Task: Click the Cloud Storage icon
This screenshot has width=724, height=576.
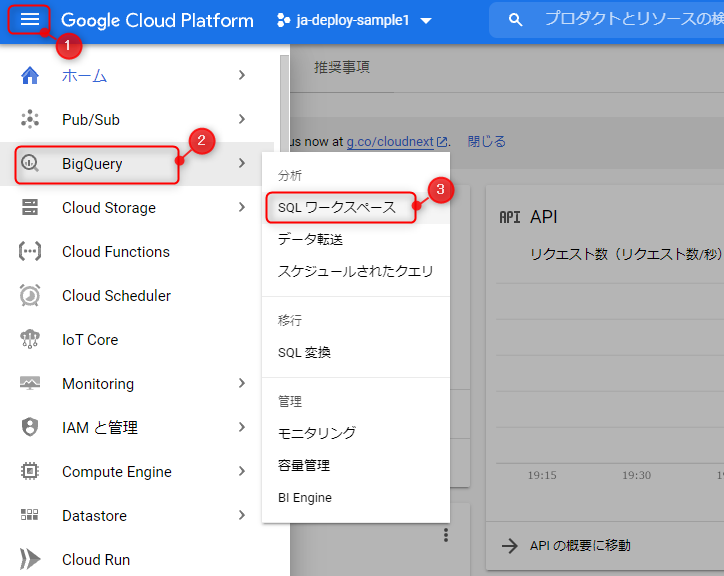Action: click(x=30, y=208)
